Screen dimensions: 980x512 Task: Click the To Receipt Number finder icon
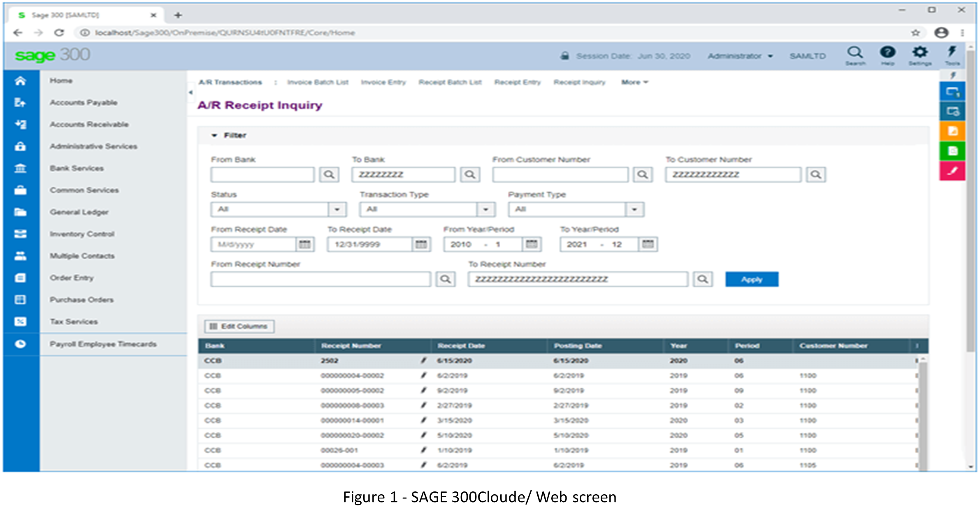point(703,279)
